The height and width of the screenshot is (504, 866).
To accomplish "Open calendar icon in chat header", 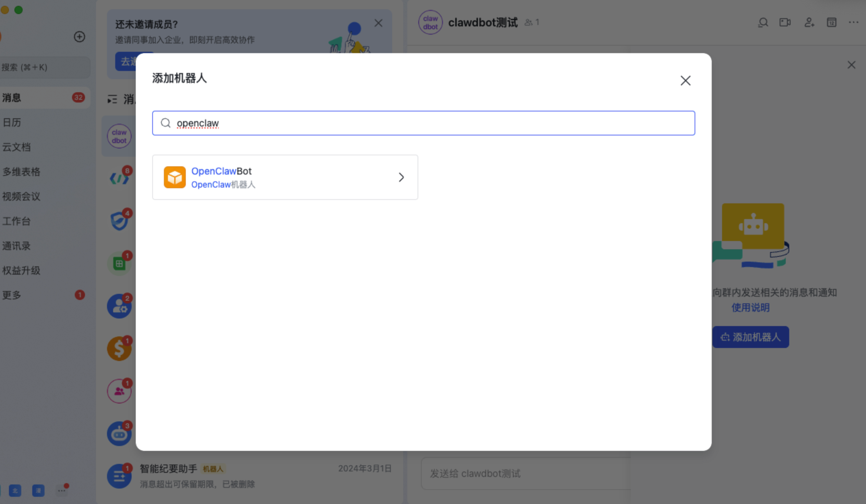I will click(x=831, y=23).
